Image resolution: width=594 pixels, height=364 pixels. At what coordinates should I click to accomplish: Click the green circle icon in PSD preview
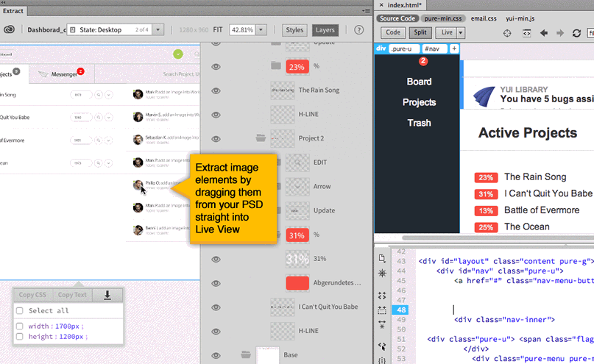[178, 54]
